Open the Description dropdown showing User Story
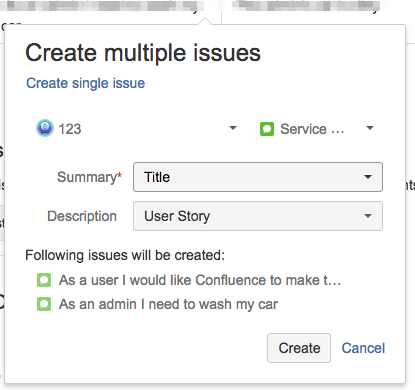 tap(258, 216)
